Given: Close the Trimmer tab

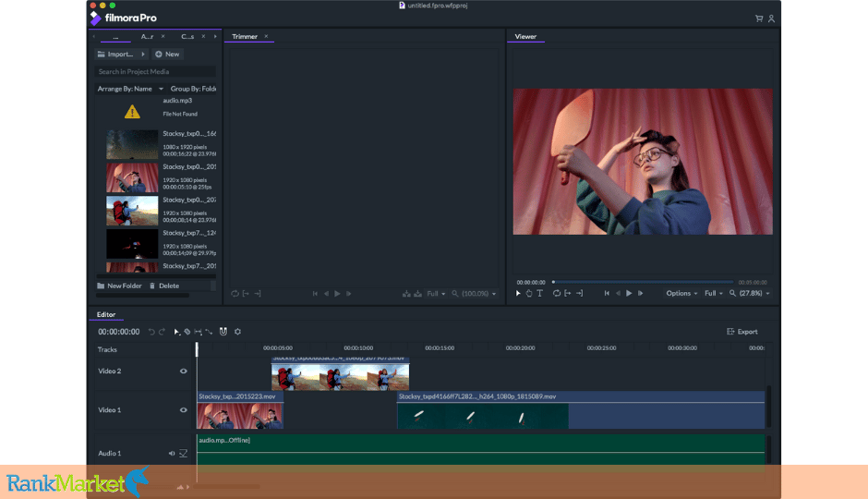Looking at the screenshot, I should 266,37.
